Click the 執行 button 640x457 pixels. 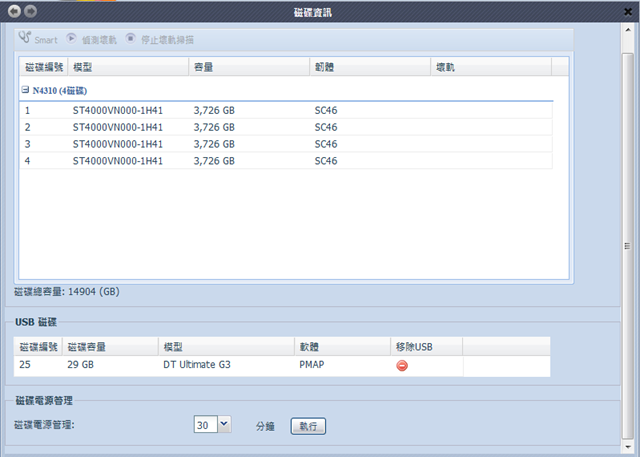pos(308,426)
